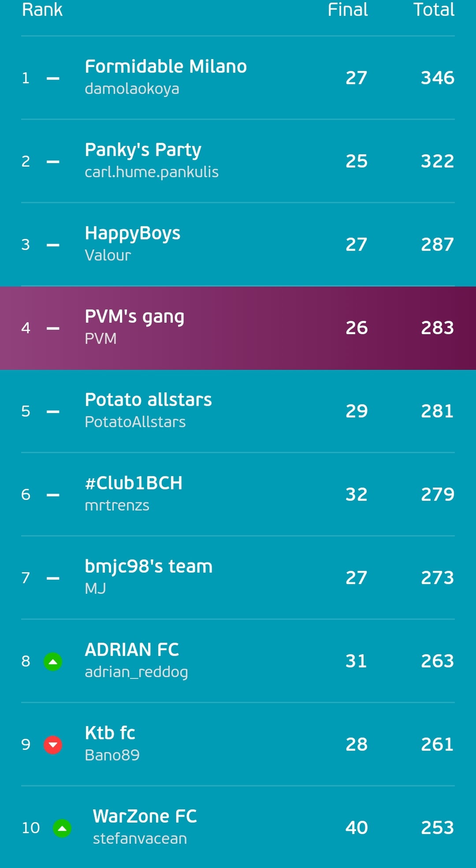Tap the no-change dash icon for PVM's gang
This screenshot has width=476, height=868.
pyautogui.click(x=53, y=328)
